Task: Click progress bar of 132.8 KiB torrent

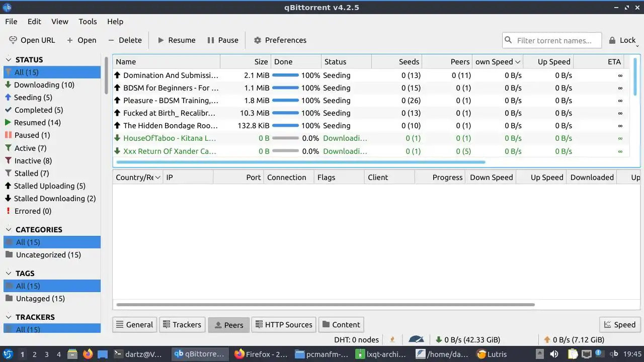Action: [285, 126]
